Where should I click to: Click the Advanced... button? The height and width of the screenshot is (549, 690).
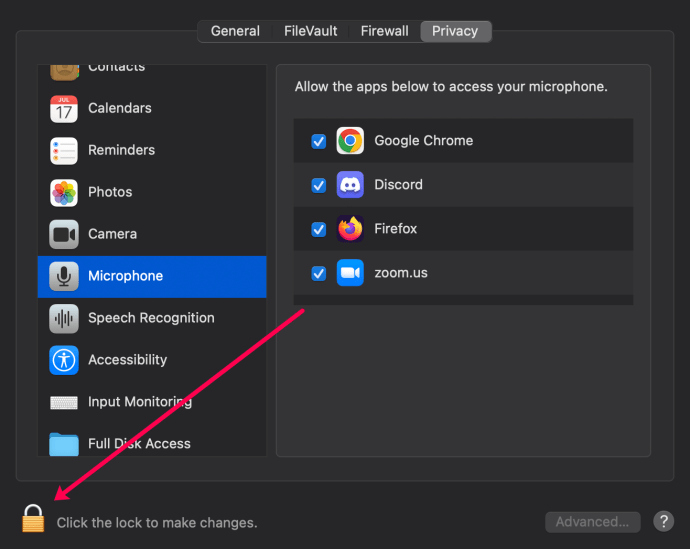[593, 522]
